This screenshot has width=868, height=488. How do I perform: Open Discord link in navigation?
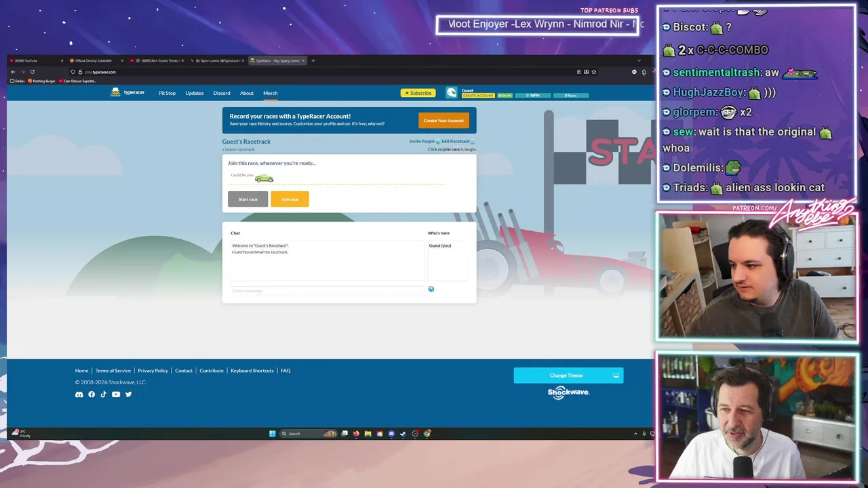pos(222,93)
